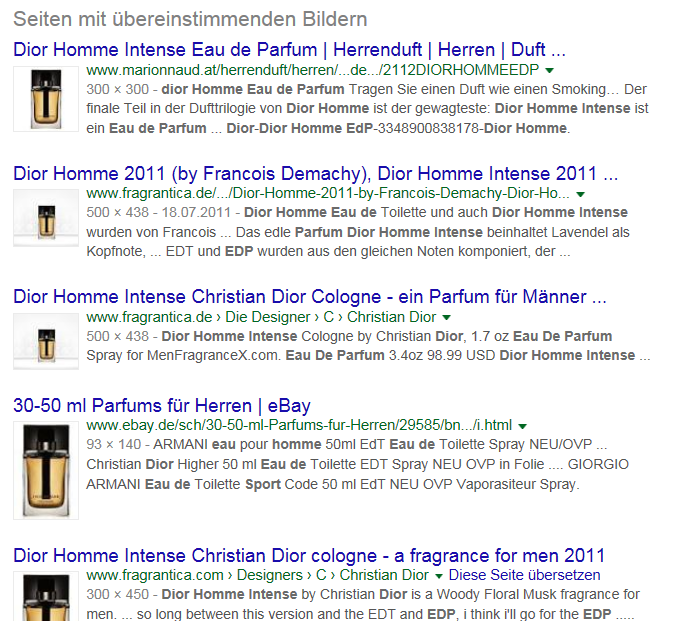This screenshot has width=689, height=621.
Task: Click the eBay result perfume bottle thumbnail
Action: (x=46, y=470)
